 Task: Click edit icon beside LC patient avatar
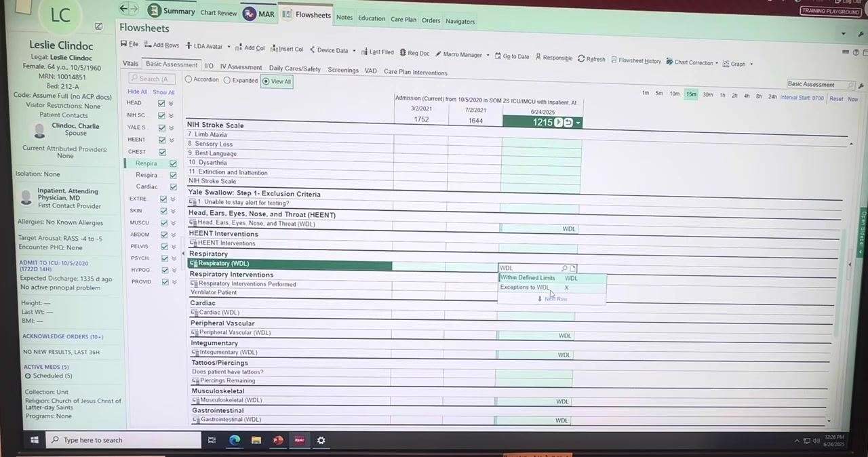coord(98,26)
